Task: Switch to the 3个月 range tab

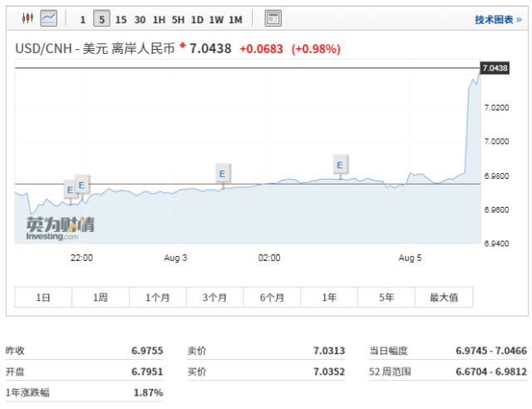Action: (214, 298)
